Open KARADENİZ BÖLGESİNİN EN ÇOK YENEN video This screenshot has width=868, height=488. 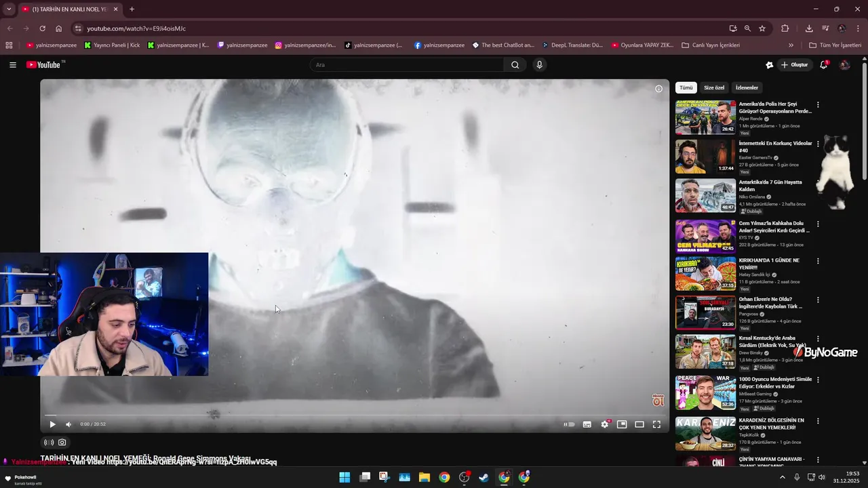(705, 433)
